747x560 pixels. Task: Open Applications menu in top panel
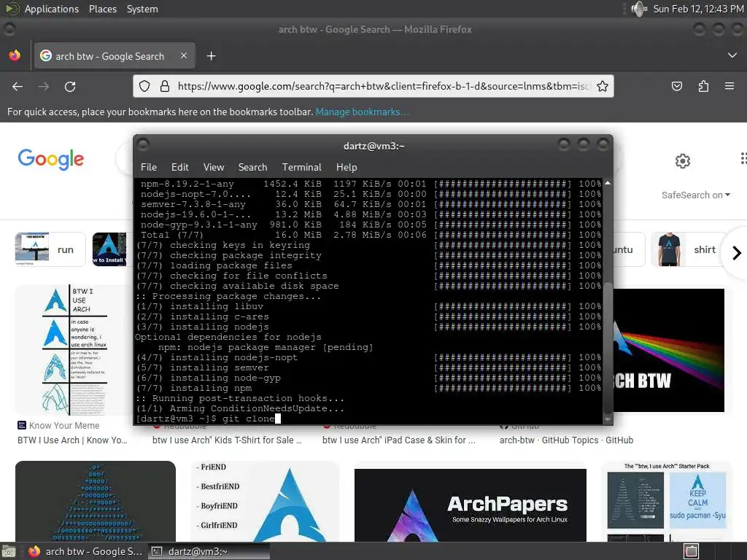click(x=52, y=9)
